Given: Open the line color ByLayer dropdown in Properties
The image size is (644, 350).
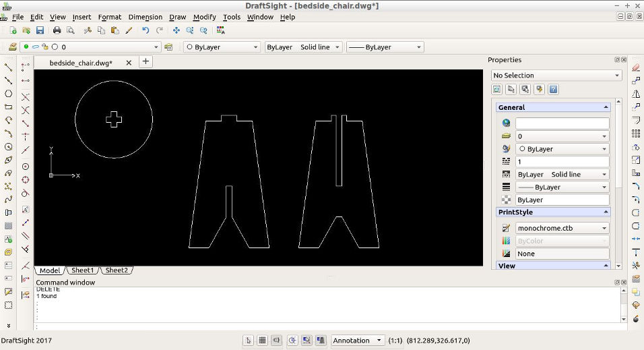Looking at the screenshot, I should [562, 149].
